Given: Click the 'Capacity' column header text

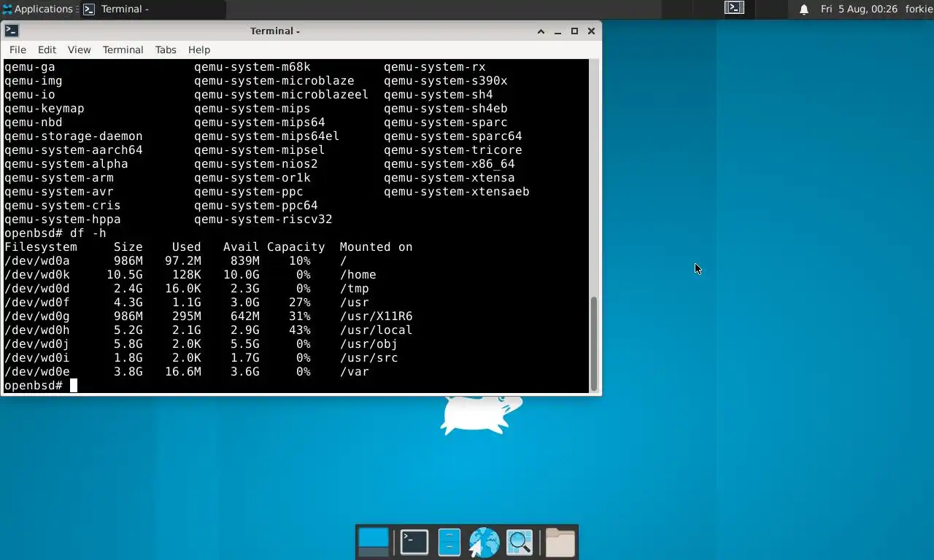Looking at the screenshot, I should (296, 247).
